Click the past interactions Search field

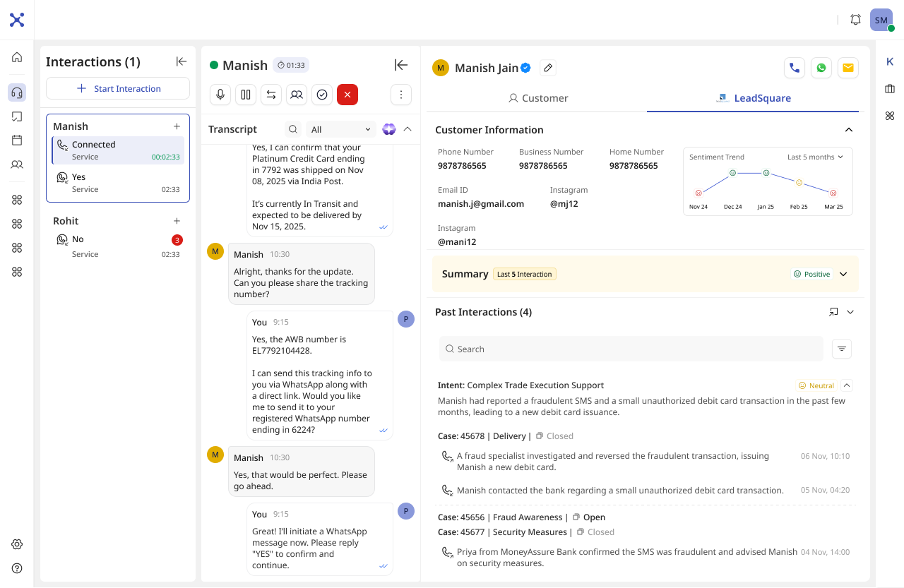(631, 349)
